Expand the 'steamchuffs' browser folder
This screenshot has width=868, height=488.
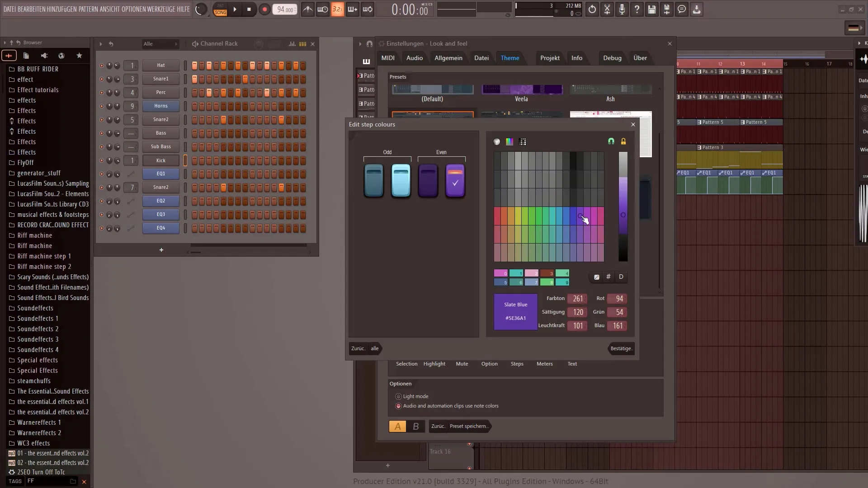tap(33, 381)
